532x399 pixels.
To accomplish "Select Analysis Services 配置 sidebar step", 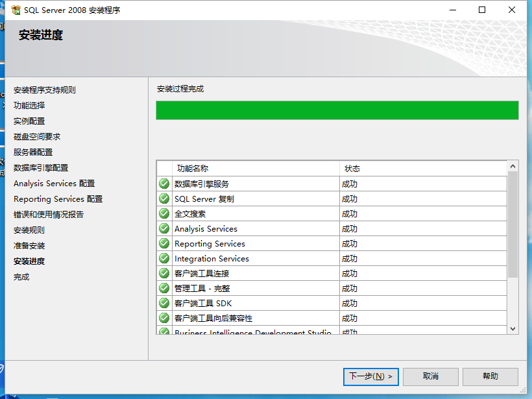I will click(54, 184).
